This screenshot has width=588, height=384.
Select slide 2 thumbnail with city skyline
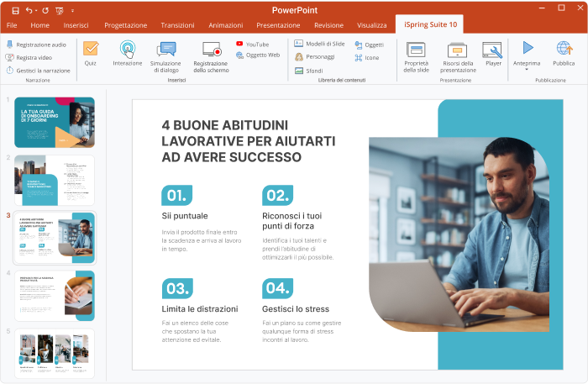[55, 181]
